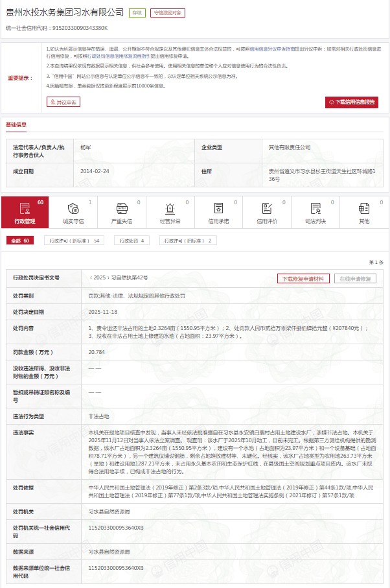This screenshot has height=588, width=390.
Task: Select the 信用评价 icon
Action: click(267, 208)
